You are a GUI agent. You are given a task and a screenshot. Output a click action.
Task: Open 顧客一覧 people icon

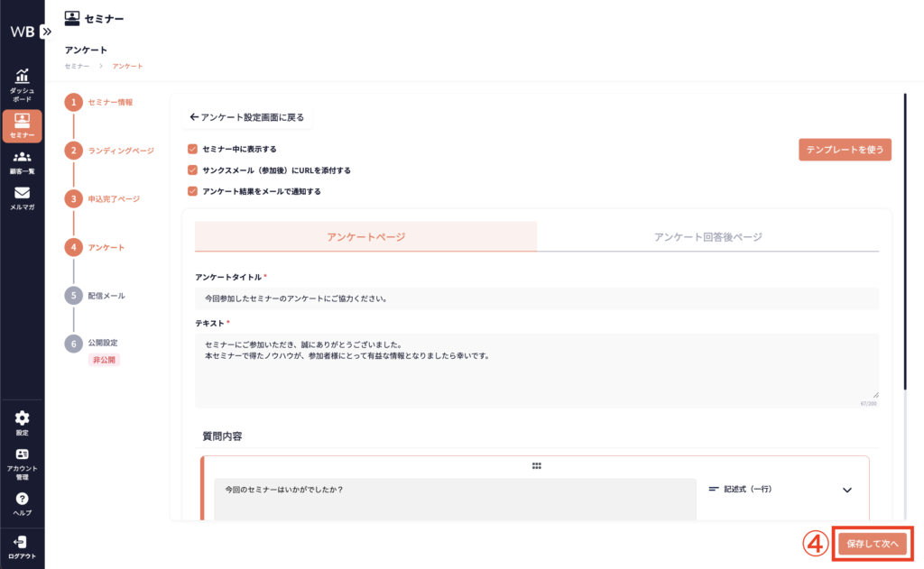(22, 157)
